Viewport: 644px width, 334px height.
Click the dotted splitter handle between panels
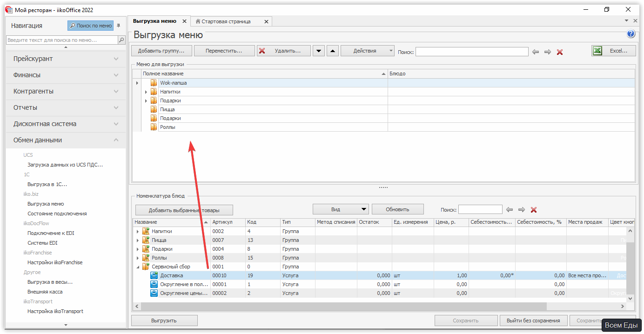pyautogui.click(x=383, y=187)
